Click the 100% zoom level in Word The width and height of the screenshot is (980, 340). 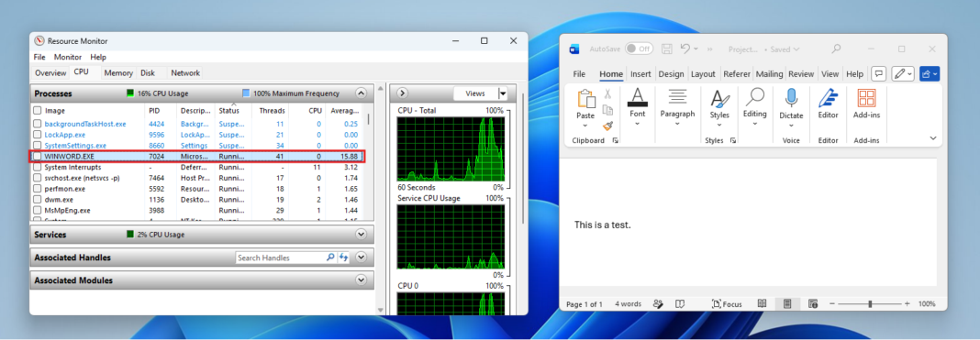[927, 304]
